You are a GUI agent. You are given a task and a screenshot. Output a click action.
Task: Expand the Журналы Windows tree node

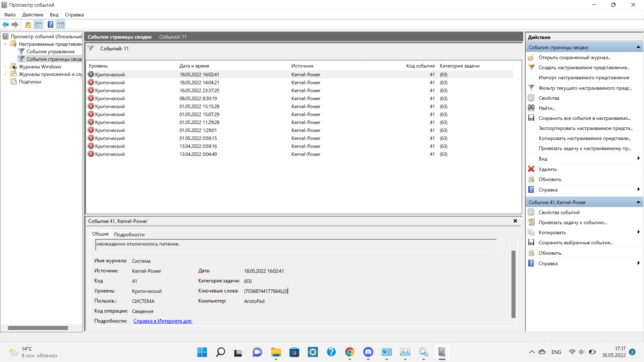point(5,67)
